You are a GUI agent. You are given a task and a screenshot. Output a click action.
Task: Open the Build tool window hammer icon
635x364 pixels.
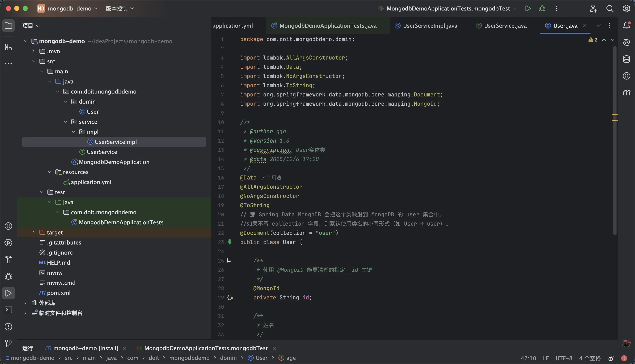8,260
